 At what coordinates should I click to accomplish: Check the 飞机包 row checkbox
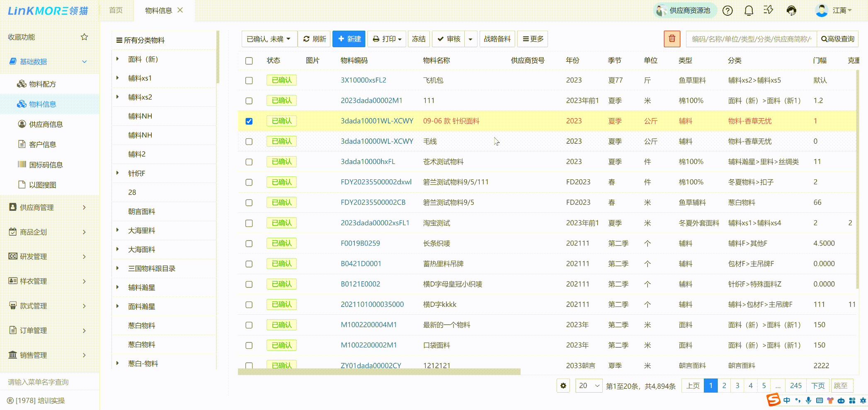coord(249,80)
